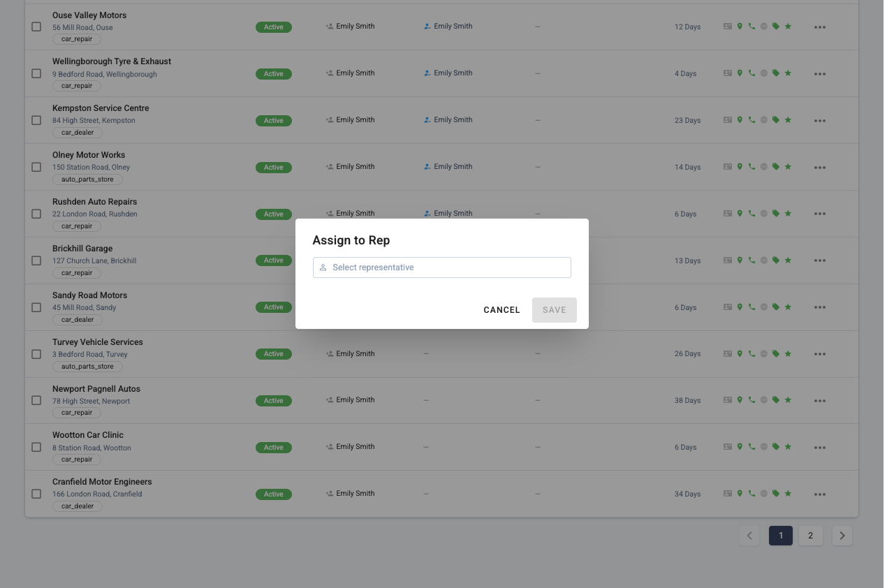
Task: Click the previous page left chevron
Action: point(749,536)
